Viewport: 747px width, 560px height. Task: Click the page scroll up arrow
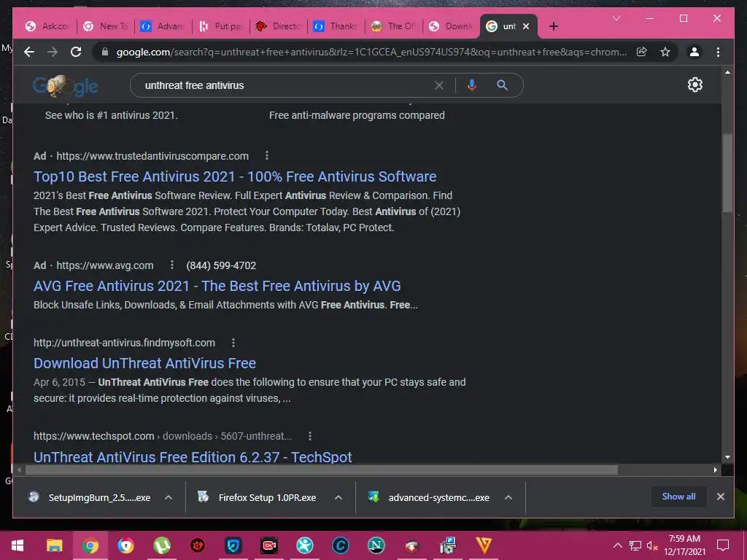click(727, 72)
